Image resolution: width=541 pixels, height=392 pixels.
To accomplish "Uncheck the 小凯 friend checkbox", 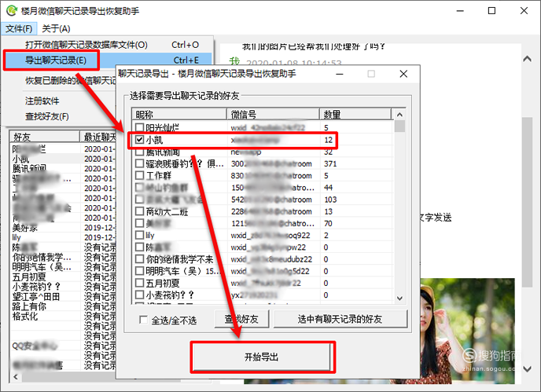I will tap(139, 140).
